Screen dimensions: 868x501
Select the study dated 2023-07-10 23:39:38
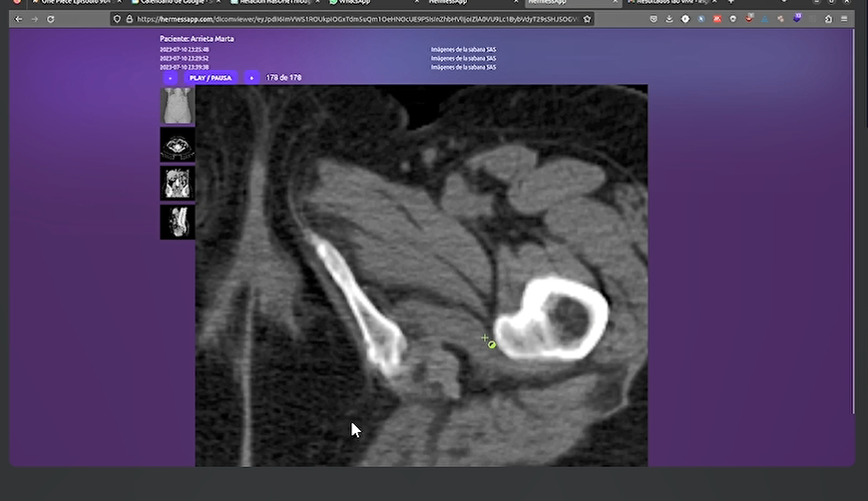click(x=185, y=67)
